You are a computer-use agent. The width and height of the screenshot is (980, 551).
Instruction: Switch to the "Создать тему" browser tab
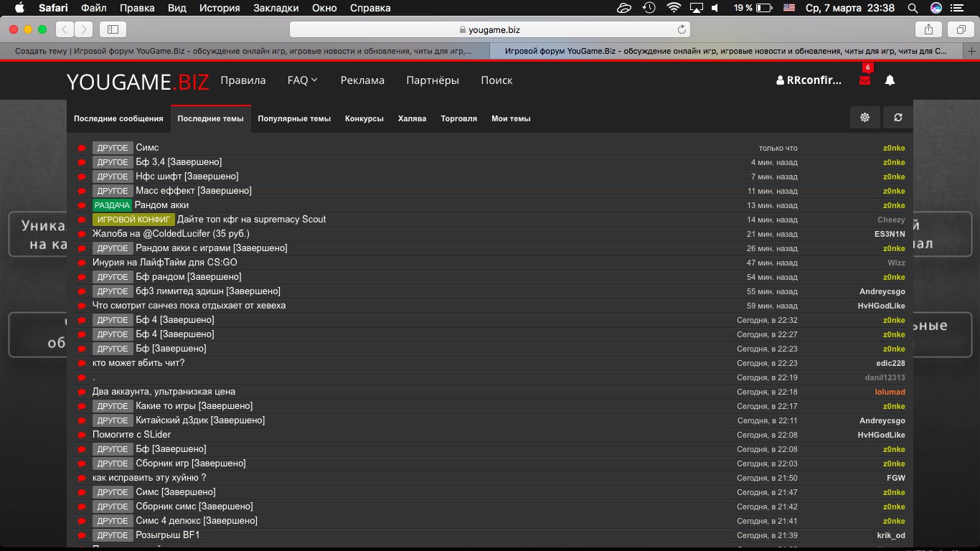point(245,52)
